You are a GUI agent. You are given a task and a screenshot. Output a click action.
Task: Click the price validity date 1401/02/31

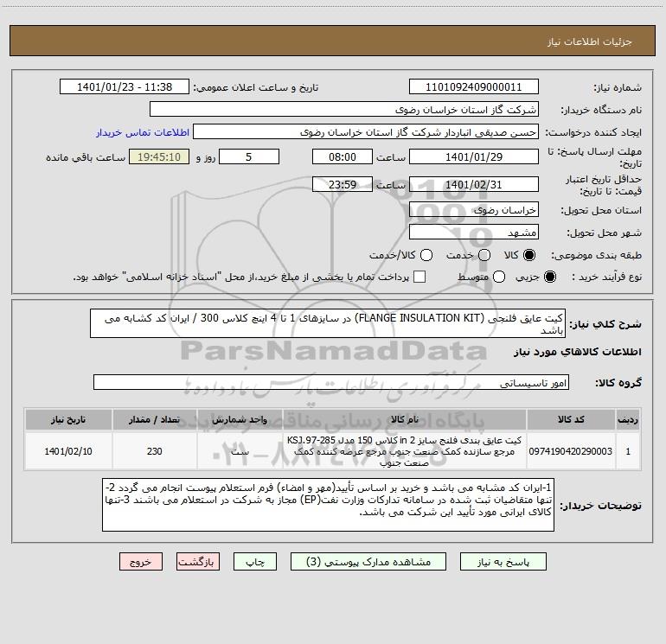click(474, 185)
